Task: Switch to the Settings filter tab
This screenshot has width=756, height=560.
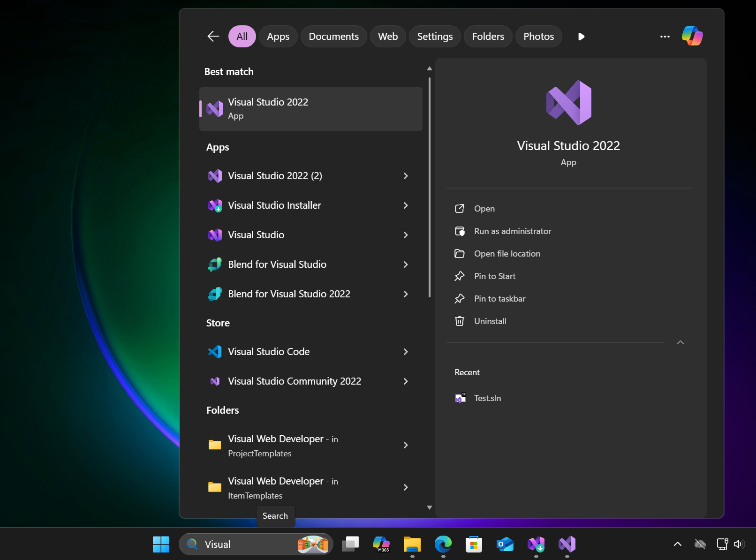Action: click(434, 36)
